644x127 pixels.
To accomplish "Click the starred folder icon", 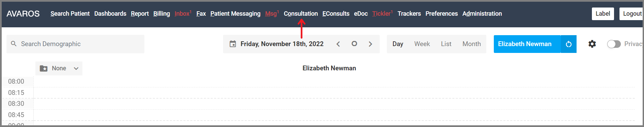I will (x=44, y=68).
